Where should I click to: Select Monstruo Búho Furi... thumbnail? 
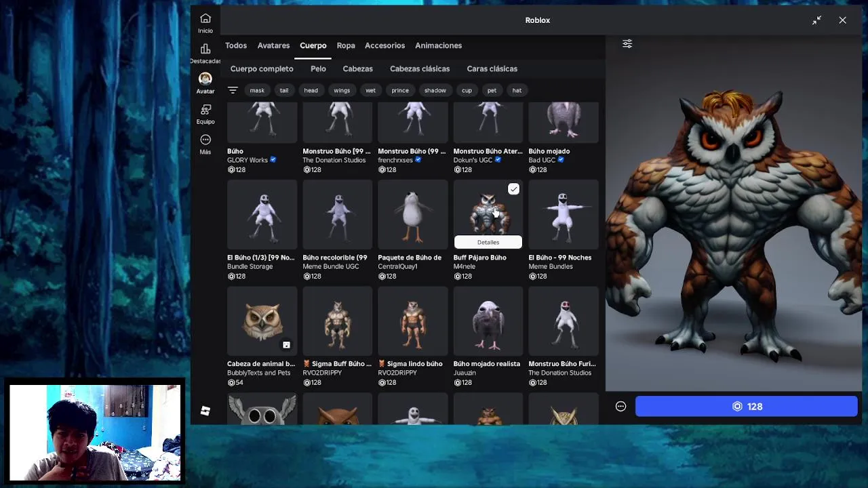point(563,322)
